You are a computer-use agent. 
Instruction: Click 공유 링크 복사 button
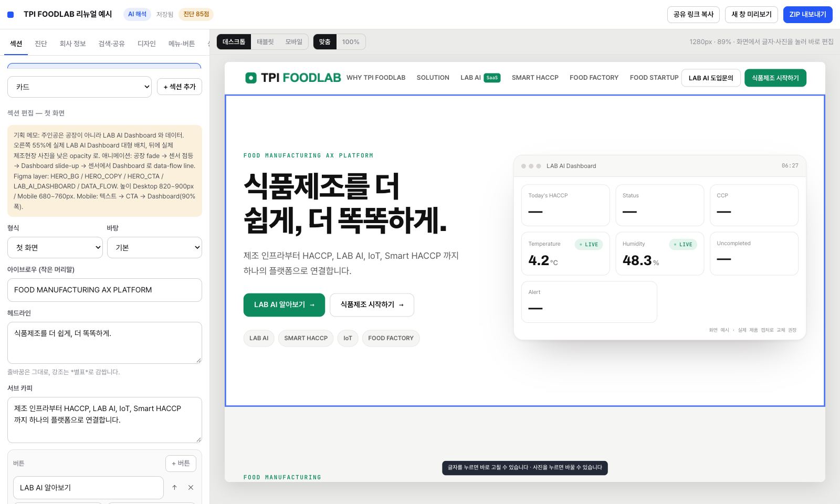[694, 15]
